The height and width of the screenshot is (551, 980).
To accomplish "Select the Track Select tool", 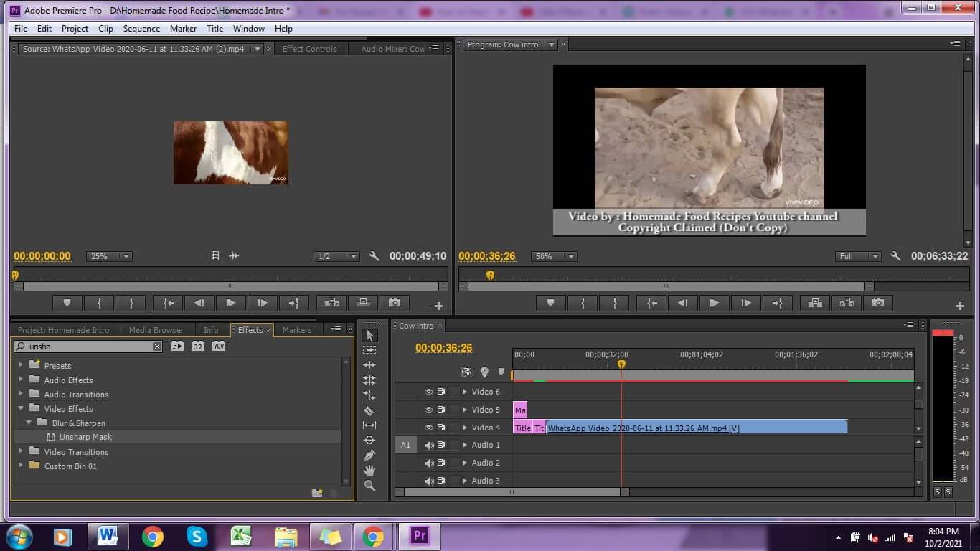I will (369, 350).
